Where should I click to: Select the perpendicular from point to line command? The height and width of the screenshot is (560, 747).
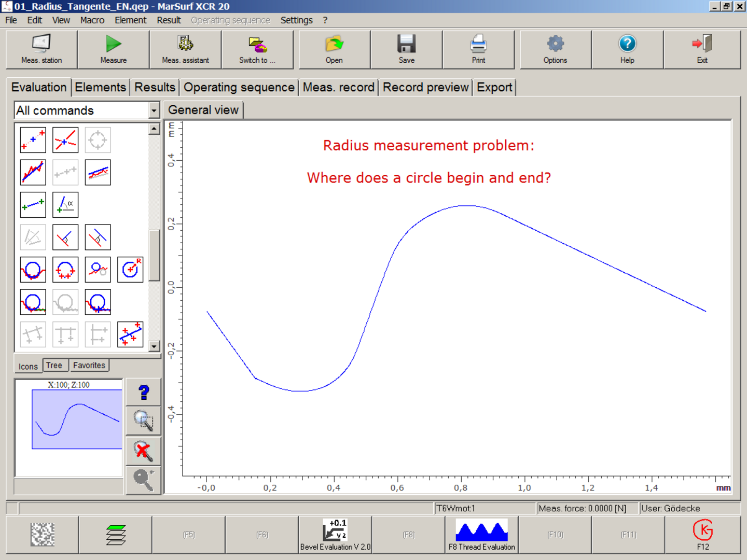click(x=65, y=237)
